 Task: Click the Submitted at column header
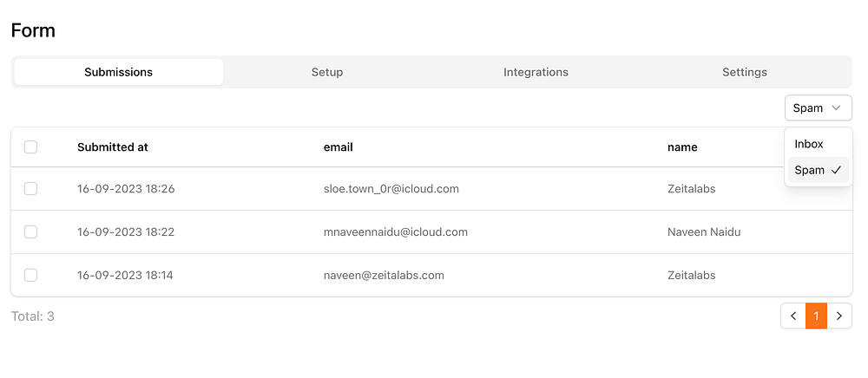[113, 147]
